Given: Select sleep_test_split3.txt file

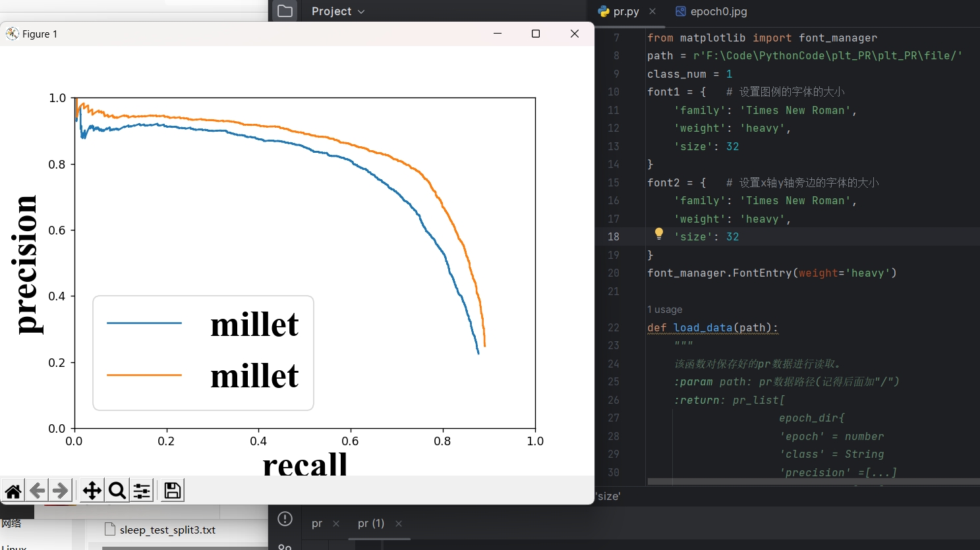Looking at the screenshot, I should tap(160, 530).
